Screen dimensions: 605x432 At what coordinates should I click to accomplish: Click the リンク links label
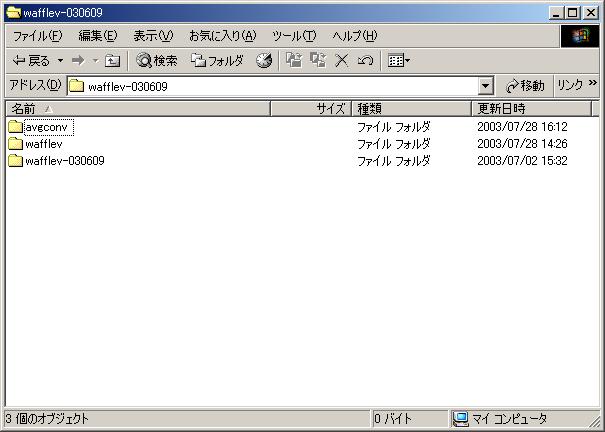point(570,85)
